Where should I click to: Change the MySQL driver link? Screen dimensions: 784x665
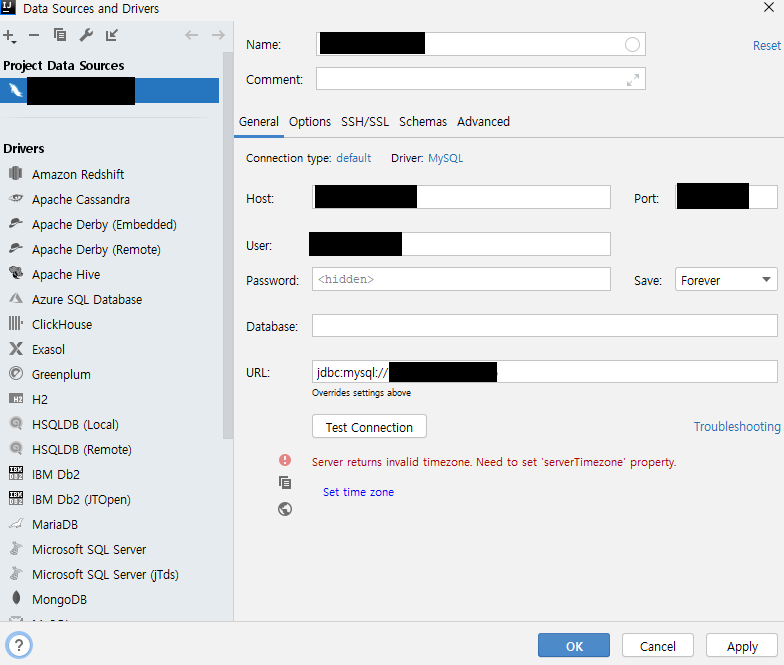(445, 158)
